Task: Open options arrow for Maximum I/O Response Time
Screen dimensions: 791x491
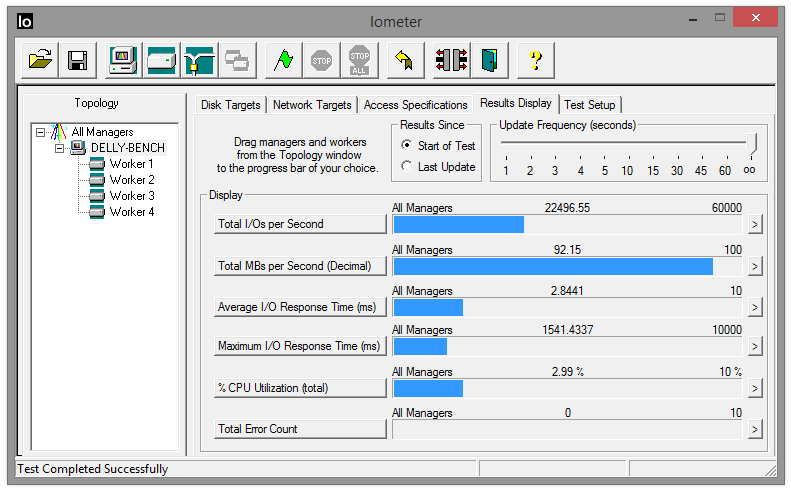Action: point(755,346)
